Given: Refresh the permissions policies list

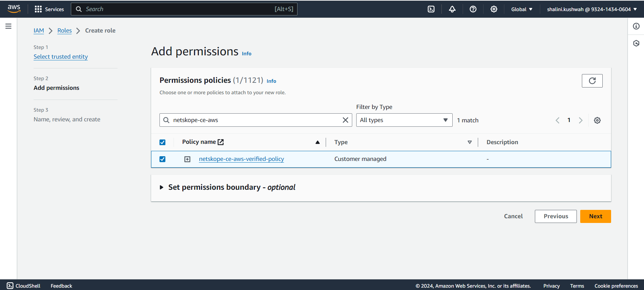Looking at the screenshot, I should 592,81.
